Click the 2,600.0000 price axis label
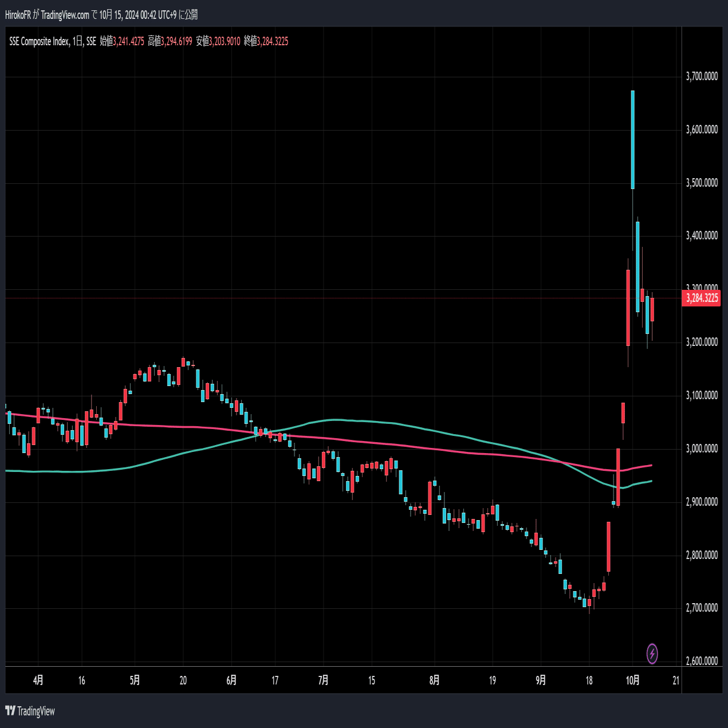 click(702, 661)
